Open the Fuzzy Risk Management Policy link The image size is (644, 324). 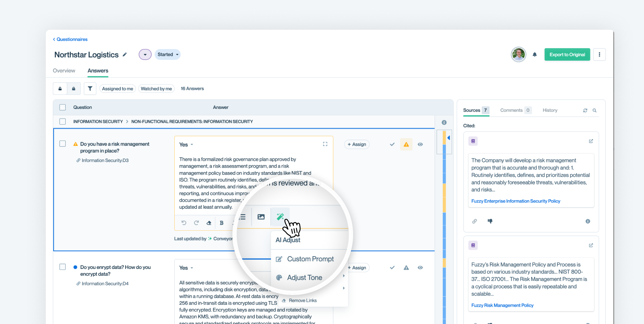pyautogui.click(x=502, y=306)
